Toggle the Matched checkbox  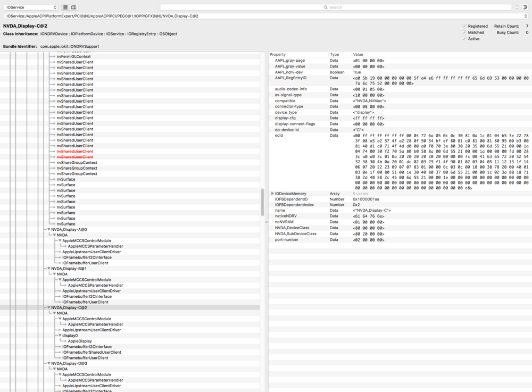click(464, 32)
